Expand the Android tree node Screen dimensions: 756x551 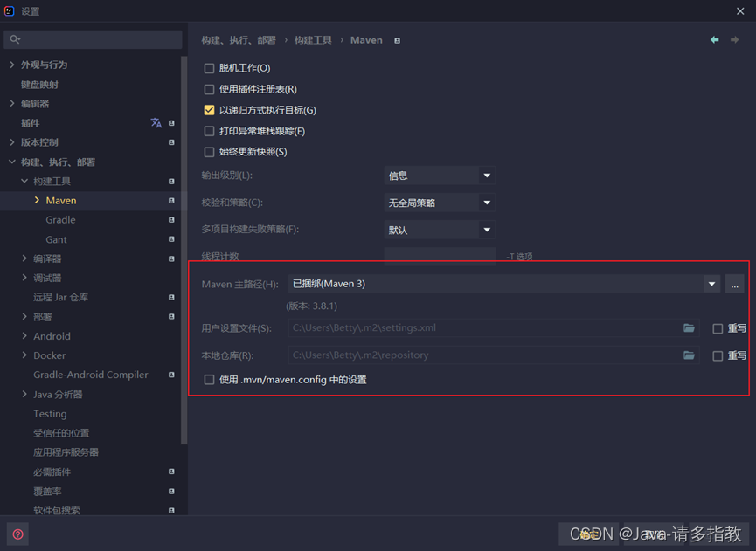(24, 335)
